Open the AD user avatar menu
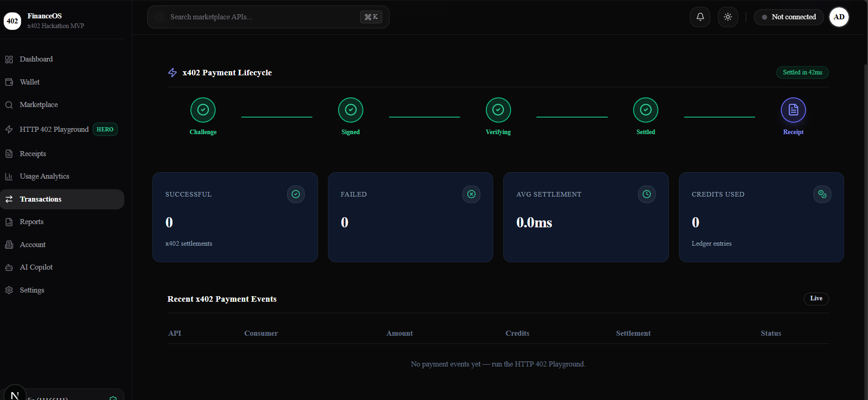This screenshot has height=400, width=868. 839,17
